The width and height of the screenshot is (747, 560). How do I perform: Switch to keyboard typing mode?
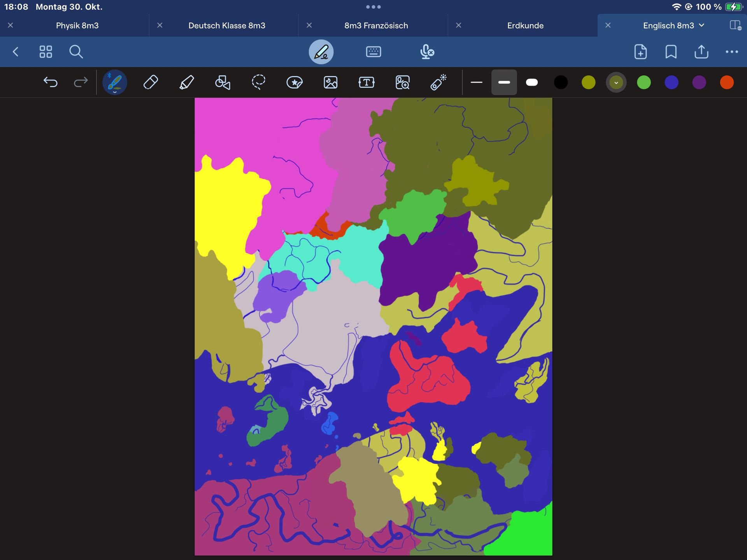click(x=373, y=52)
